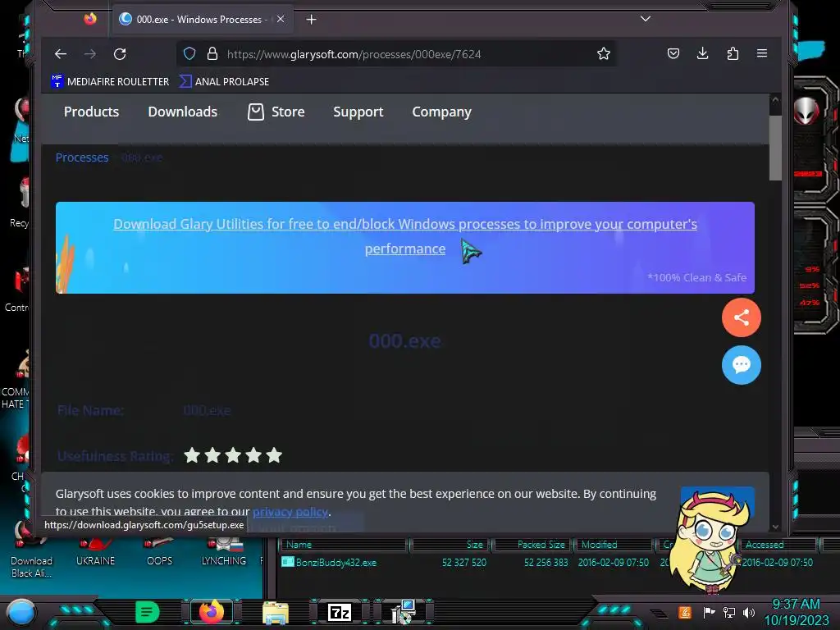Click the installer computer taskbar icon
Image resolution: width=840 pixels, height=630 pixels.
(404, 612)
